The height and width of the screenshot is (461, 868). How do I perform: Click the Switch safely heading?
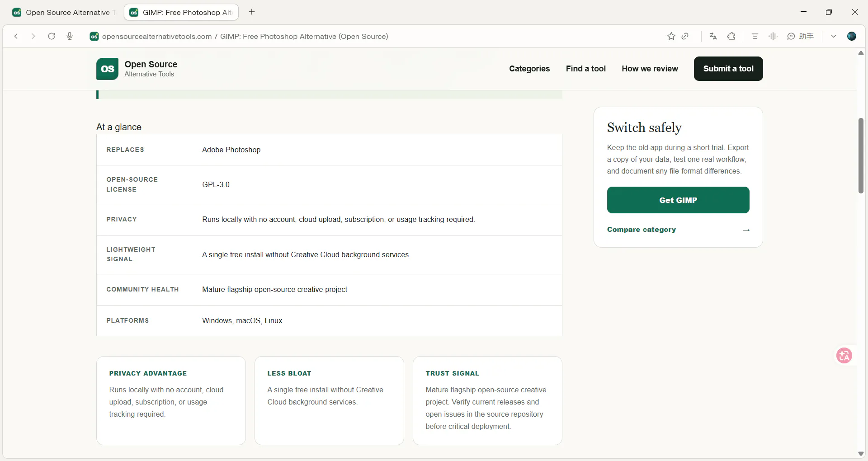click(x=644, y=127)
